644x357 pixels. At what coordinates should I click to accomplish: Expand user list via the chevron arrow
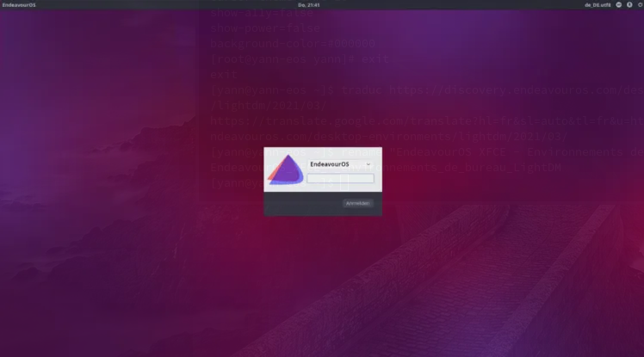click(x=368, y=163)
